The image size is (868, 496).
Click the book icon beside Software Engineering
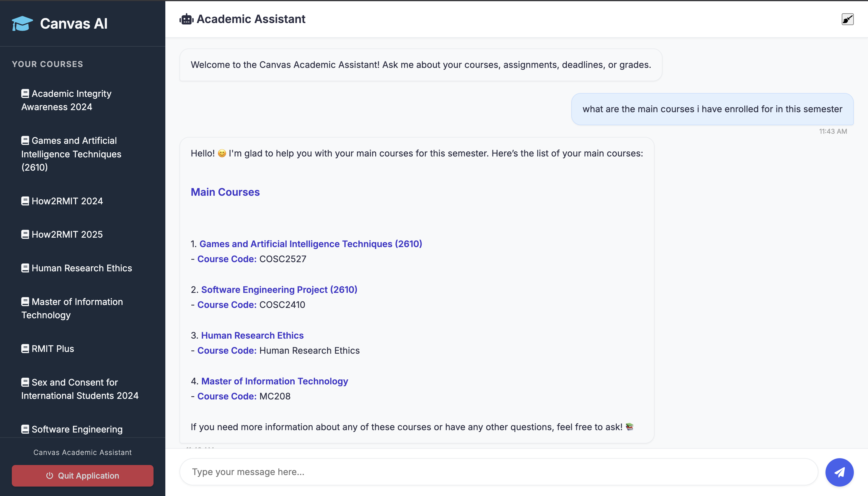[x=25, y=429]
